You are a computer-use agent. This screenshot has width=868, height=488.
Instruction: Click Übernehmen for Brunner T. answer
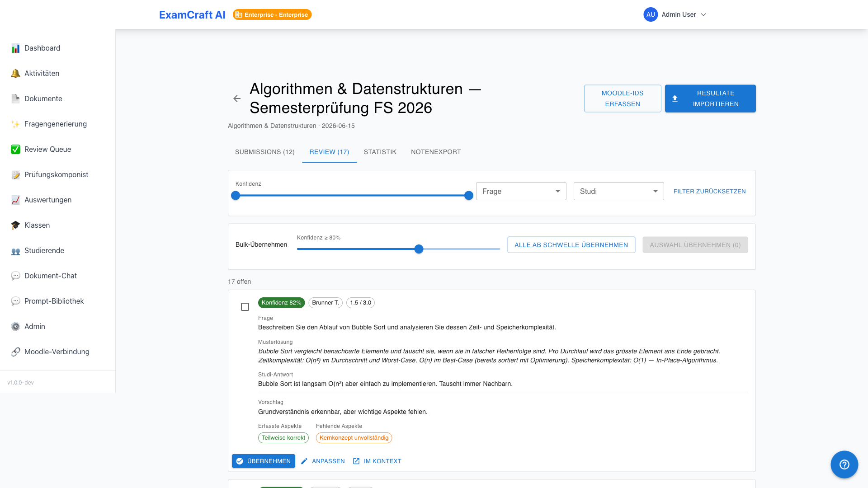coord(264,461)
